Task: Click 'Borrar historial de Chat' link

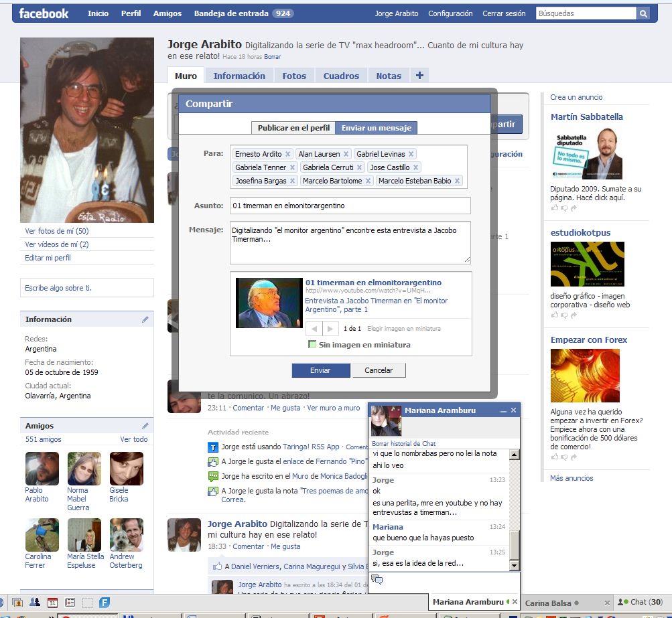Action: tap(404, 444)
